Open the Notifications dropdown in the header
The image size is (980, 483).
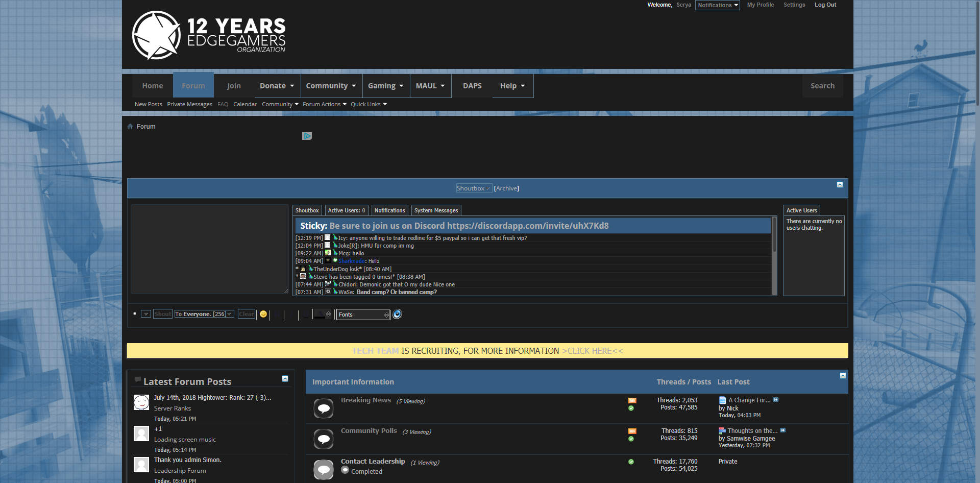717,5
